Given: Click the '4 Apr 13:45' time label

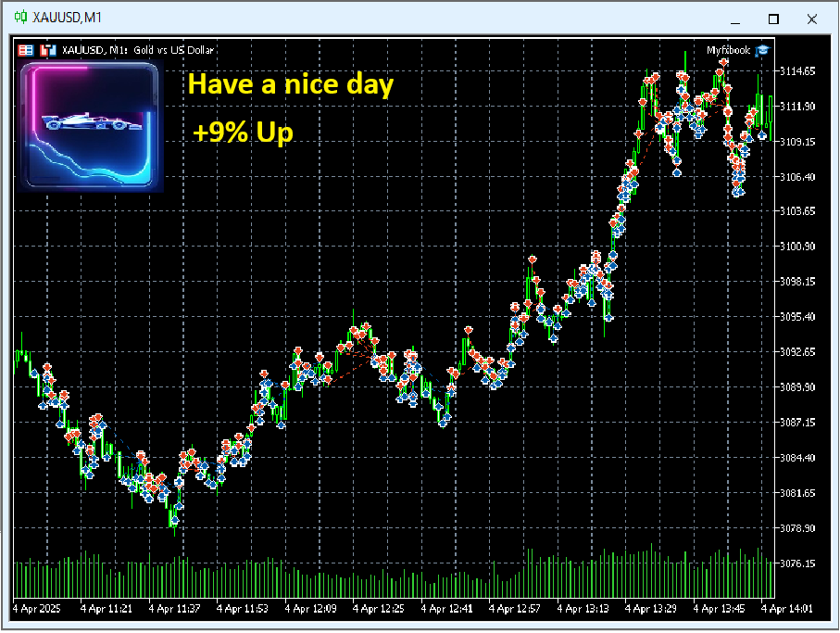Looking at the screenshot, I should point(719,609).
